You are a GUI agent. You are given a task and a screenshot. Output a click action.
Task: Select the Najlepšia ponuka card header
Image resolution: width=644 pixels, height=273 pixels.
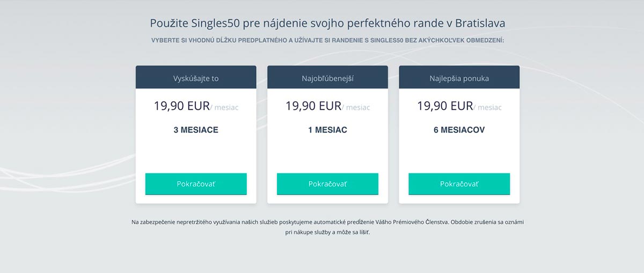tap(459, 78)
